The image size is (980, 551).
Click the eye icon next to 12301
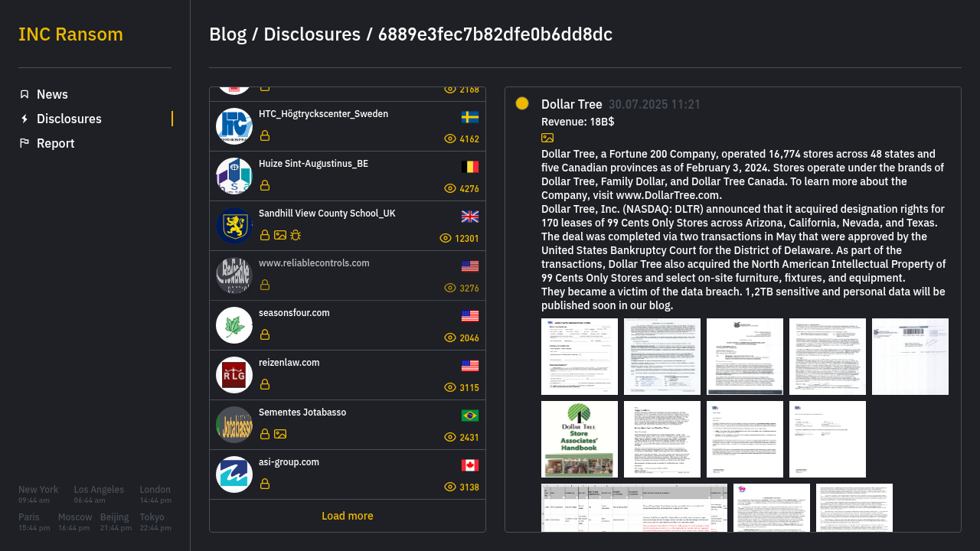446,238
